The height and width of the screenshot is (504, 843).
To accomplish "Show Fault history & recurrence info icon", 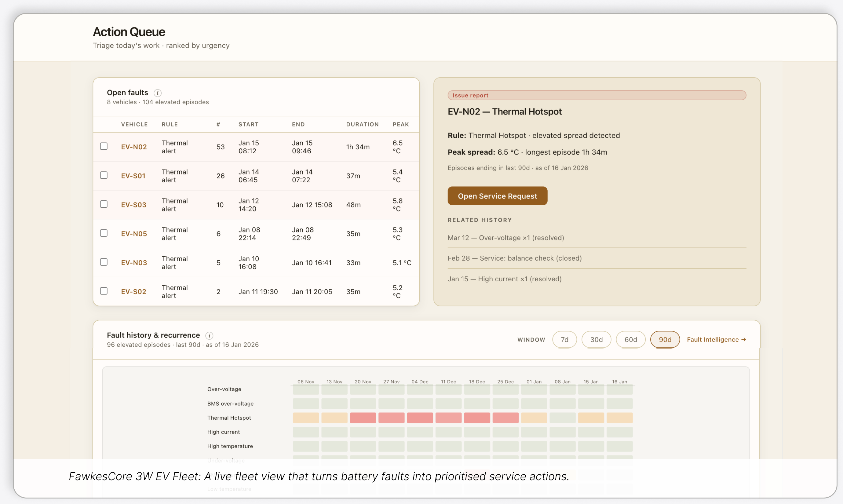I will [x=210, y=336].
